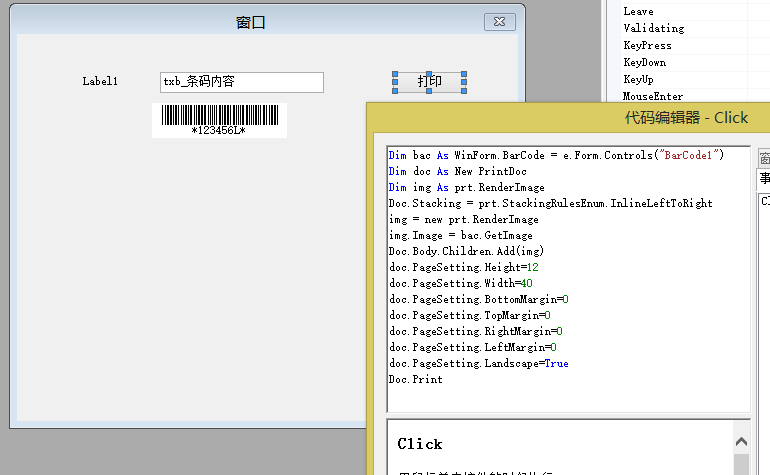Viewport: 770px width, 475px height.
Task: Click the line Dim img As prt.RenderImage
Action: point(467,187)
